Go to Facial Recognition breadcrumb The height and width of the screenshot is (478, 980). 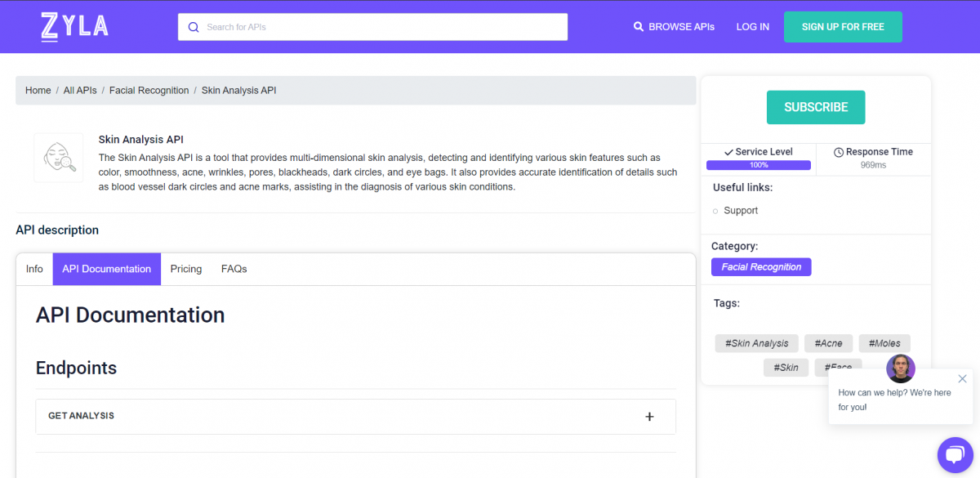(149, 91)
